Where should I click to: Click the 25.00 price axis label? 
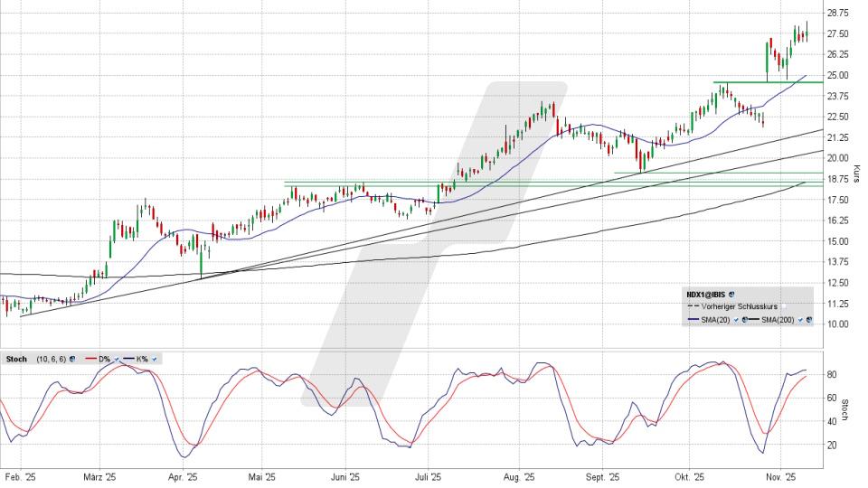[837, 75]
